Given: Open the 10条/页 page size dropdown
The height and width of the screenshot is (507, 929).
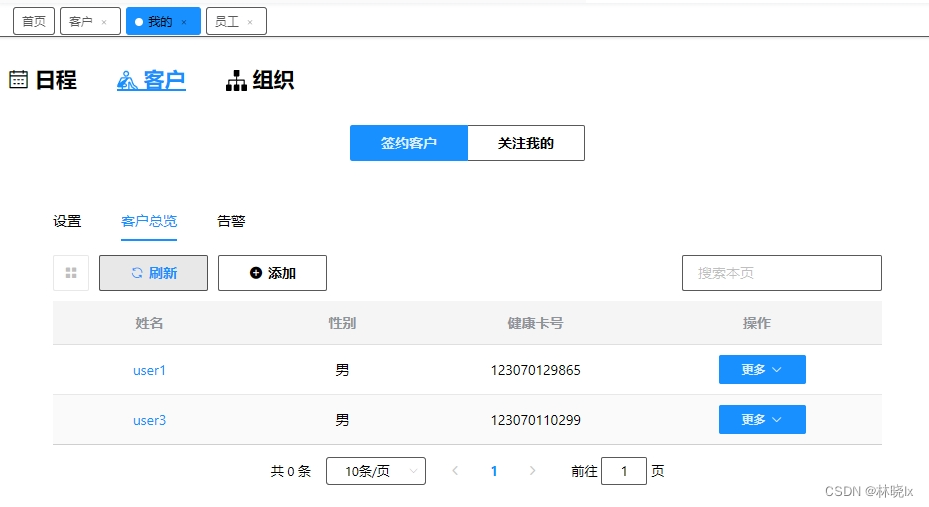Looking at the screenshot, I should click(x=376, y=471).
